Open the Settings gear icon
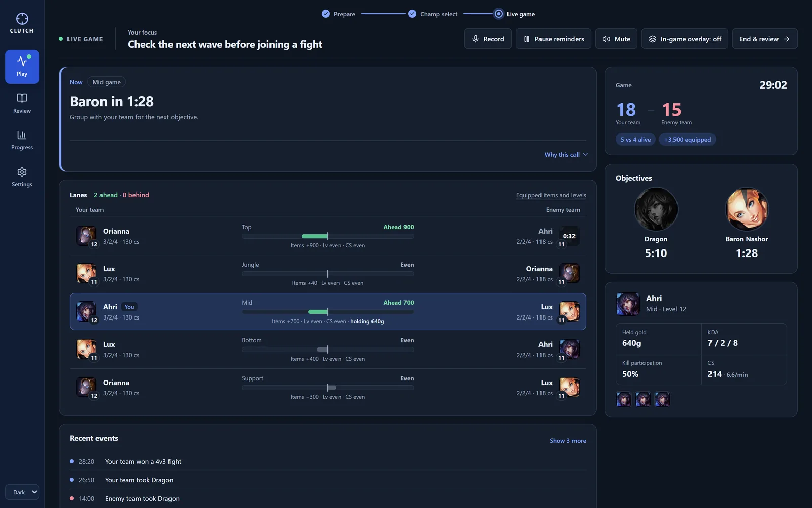 point(22,172)
